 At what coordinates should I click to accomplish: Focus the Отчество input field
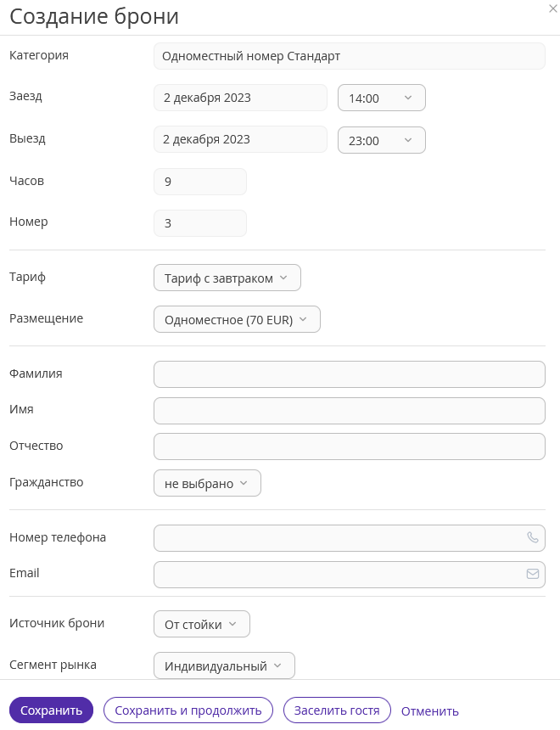tap(350, 446)
